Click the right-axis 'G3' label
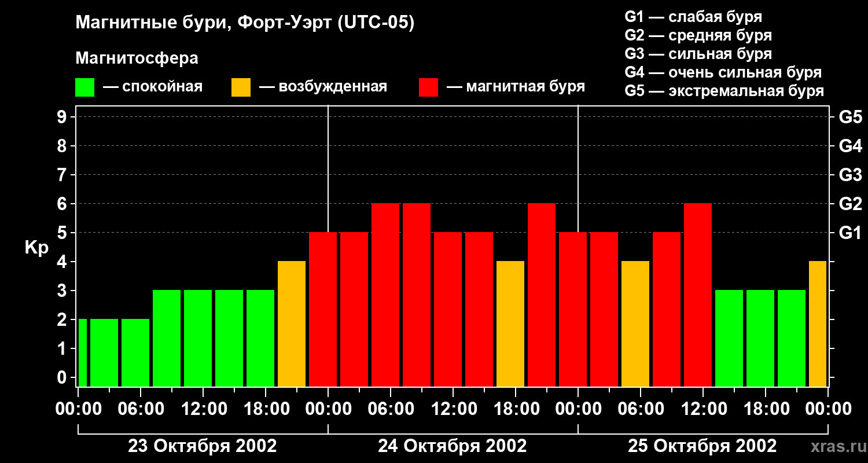 (850, 175)
